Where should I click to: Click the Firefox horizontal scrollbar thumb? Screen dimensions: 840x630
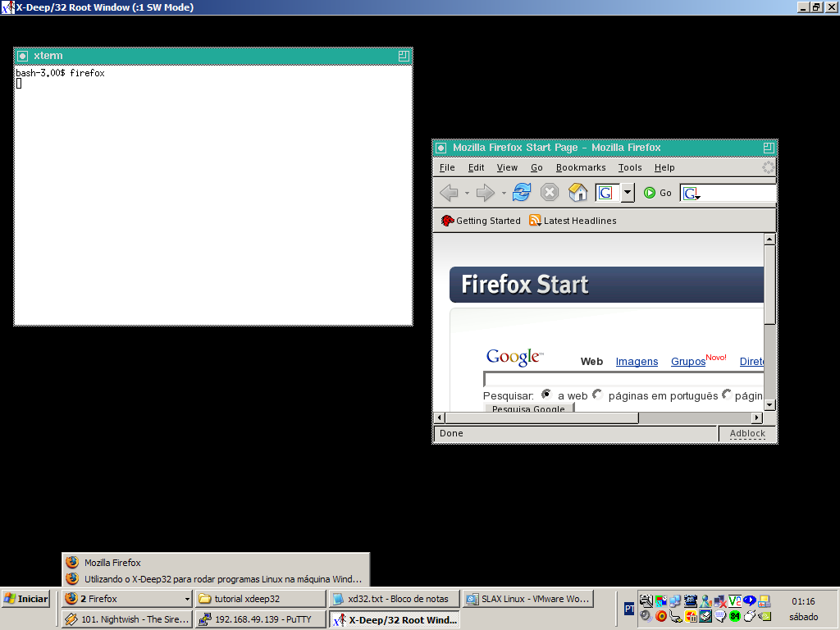click(x=541, y=418)
